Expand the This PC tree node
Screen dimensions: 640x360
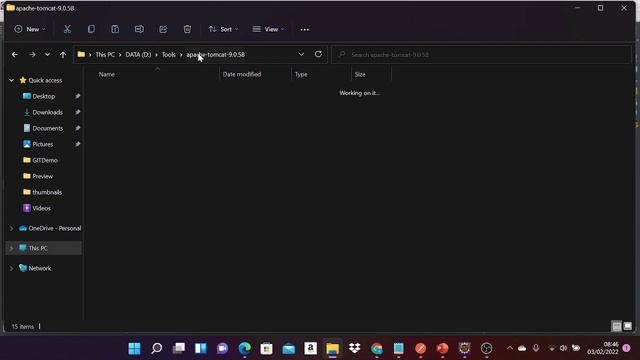(11, 248)
